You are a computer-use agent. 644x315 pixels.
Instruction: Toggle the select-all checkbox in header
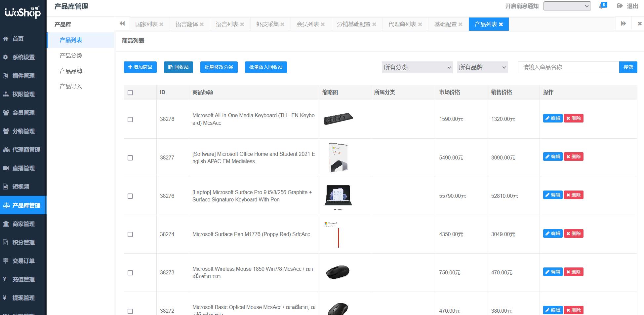click(130, 93)
